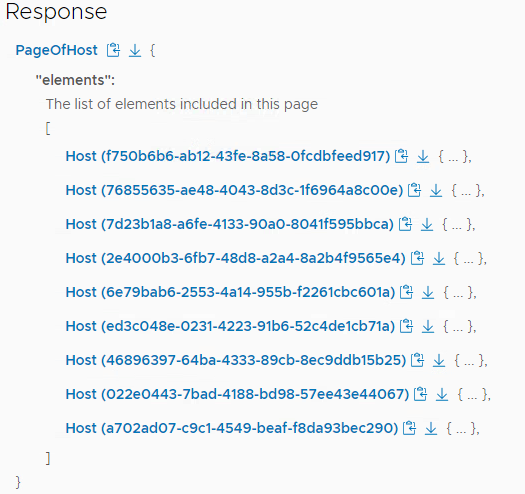Screen dimensions: 525x494
Task: Expand collapsed braces of Host a702ad07
Action: 461,428
